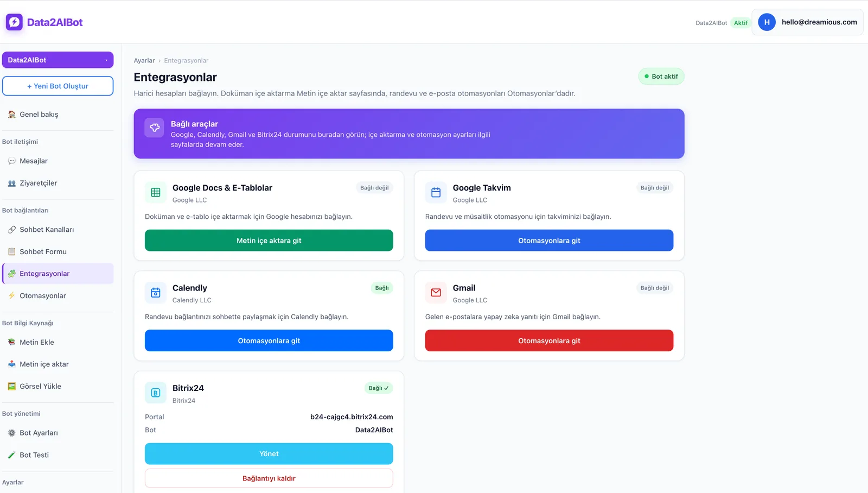Click the Entegrasyonlar puzzle icon
Viewport: 868px width, 493px height.
pyautogui.click(x=12, y=274)
